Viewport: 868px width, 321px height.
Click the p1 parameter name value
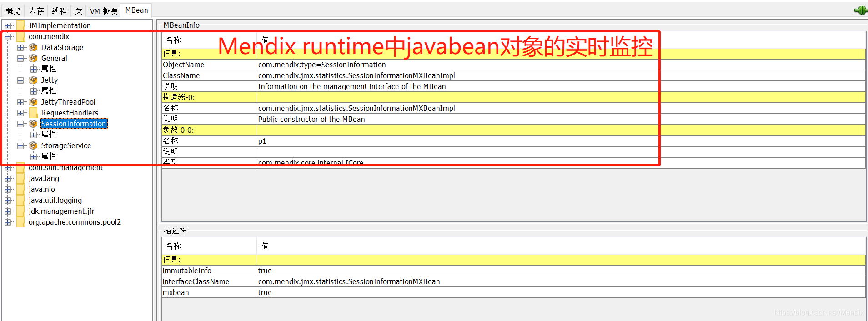tap(561, 141)
